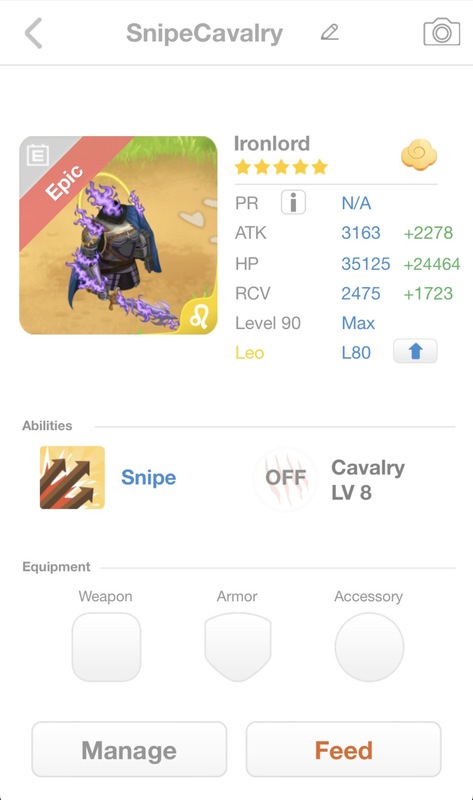
Task: Edit the SnipeCavalry name with pencil icon
Action: [330, 32]
